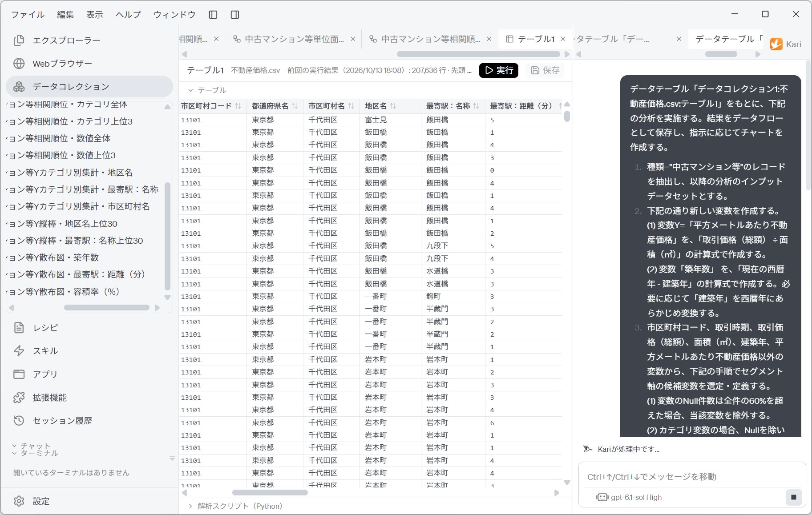Open the セッション履歴 history icon
This screenshot has height=515, width=812.
(19, 421)
